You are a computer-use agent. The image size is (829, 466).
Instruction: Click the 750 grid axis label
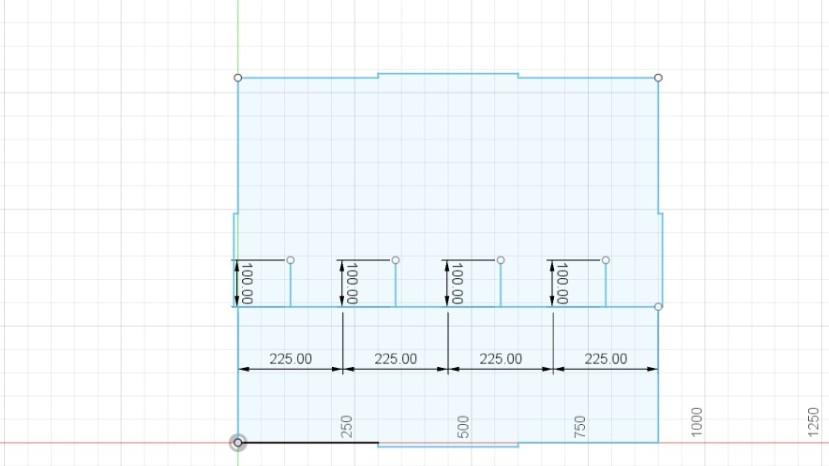click(580, 427)
